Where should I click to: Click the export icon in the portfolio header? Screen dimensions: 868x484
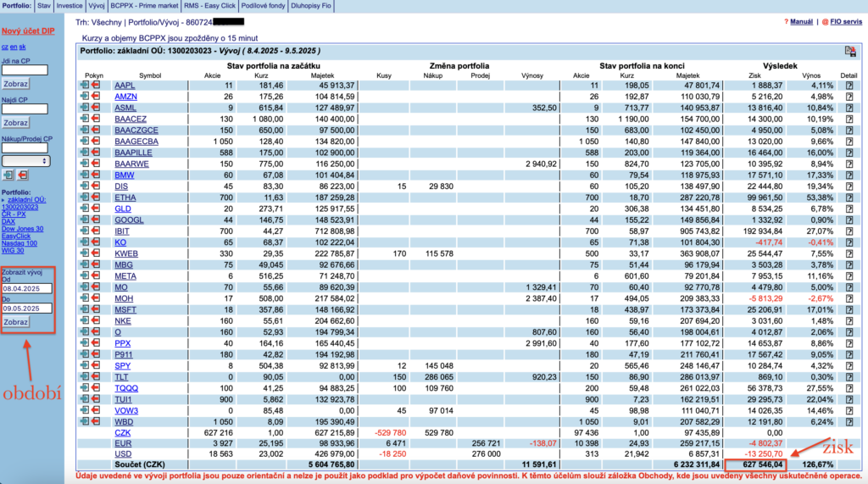click(850, 52)
